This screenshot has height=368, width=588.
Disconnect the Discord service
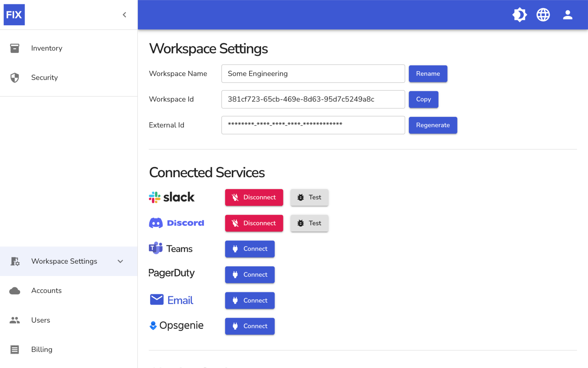coord(254,223)
